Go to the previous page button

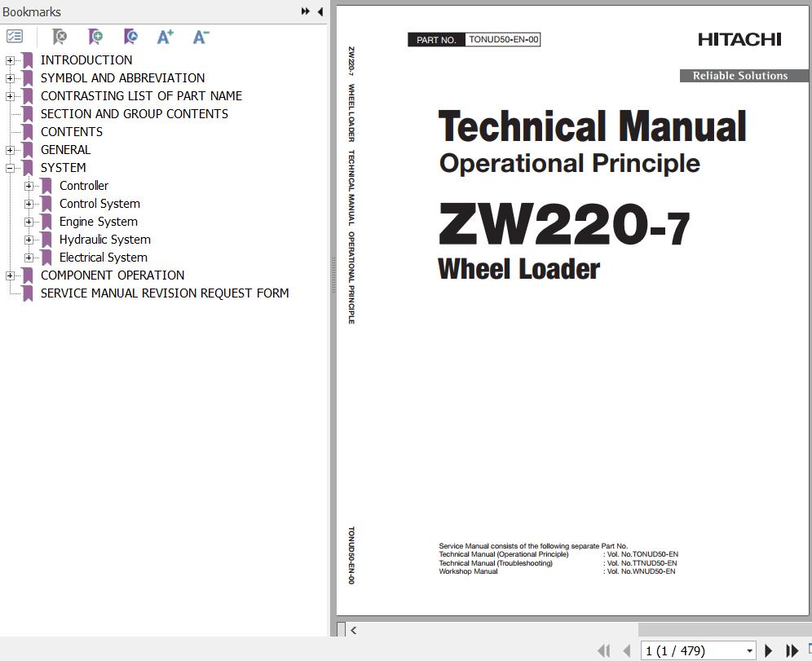[x=627, y=650]
